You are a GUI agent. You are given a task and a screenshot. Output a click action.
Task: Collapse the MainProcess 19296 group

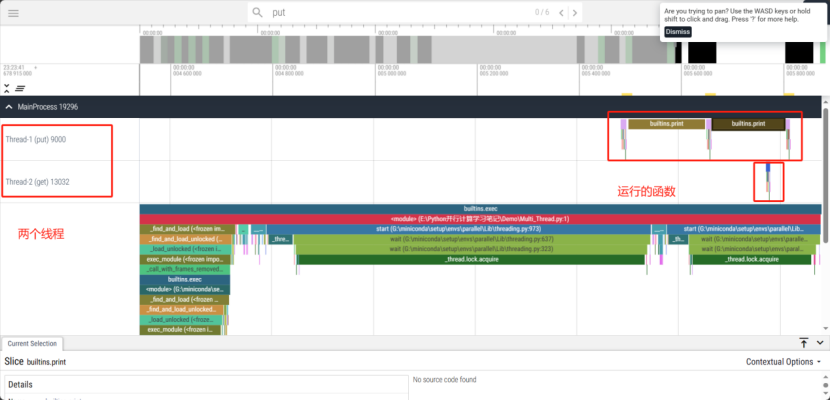(x=9, y=107)
